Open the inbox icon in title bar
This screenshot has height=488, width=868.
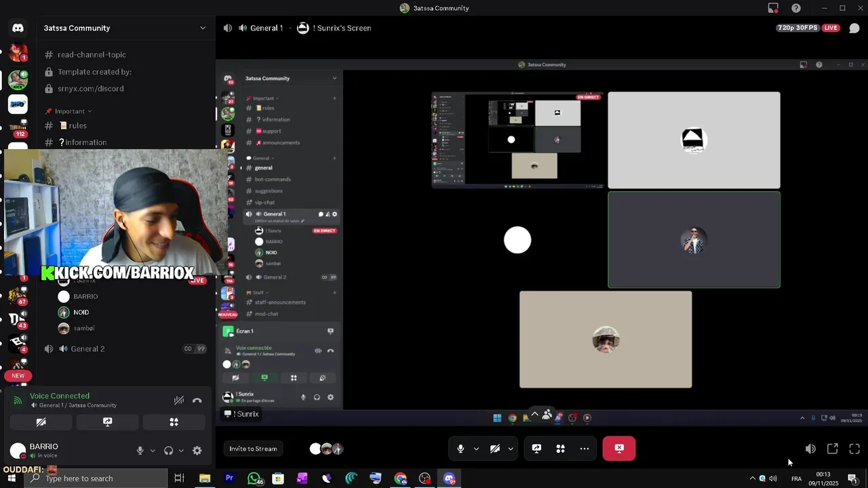[x=773, y=8]
